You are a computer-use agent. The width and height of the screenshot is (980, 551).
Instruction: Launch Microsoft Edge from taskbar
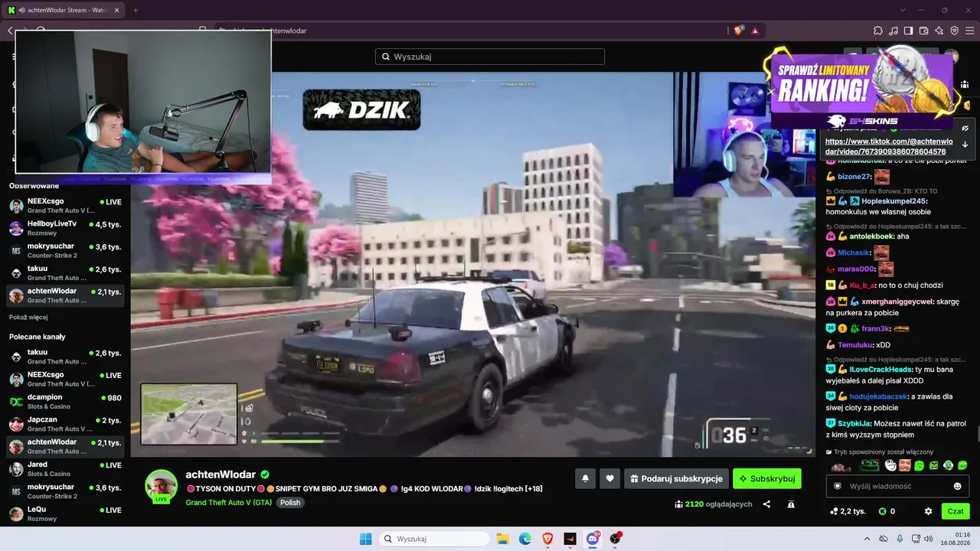coord(525,539)
